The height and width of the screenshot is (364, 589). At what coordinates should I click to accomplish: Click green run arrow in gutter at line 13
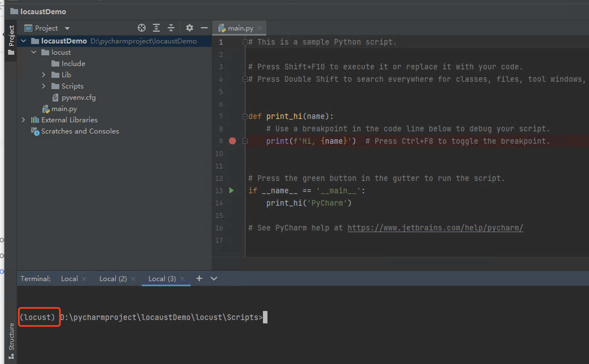(231, 190)
